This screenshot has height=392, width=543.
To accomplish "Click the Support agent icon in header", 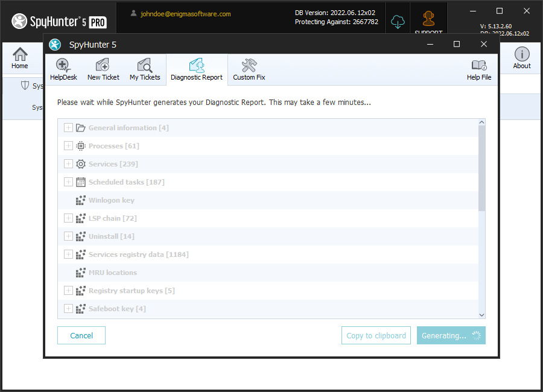I will [429, 19].
